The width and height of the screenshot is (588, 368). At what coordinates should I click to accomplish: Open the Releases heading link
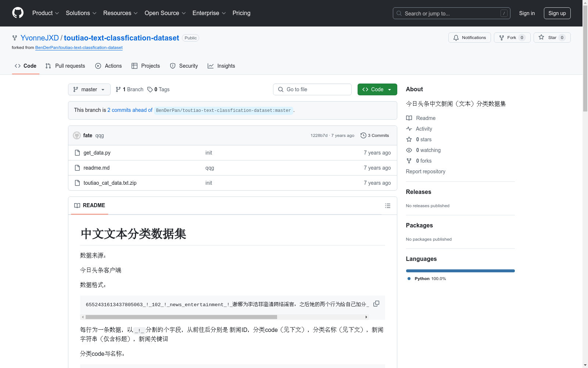pyautogui.click(x=419, y=192)
